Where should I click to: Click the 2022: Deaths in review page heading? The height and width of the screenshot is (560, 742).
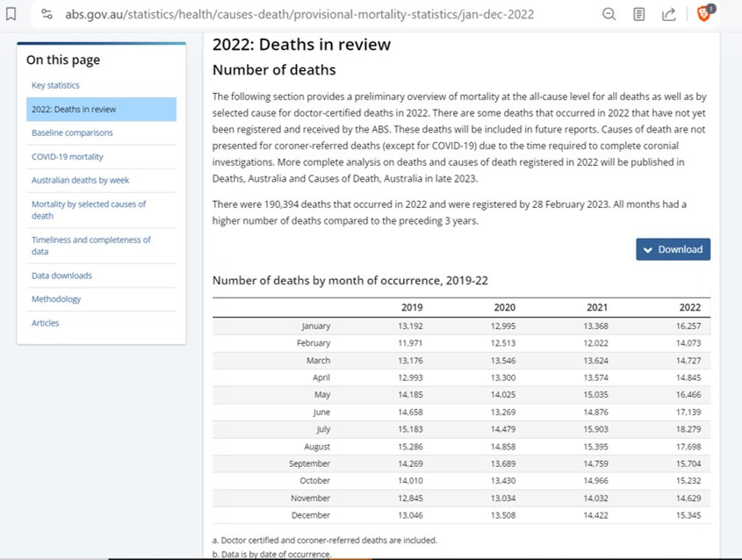click(301, 45)
